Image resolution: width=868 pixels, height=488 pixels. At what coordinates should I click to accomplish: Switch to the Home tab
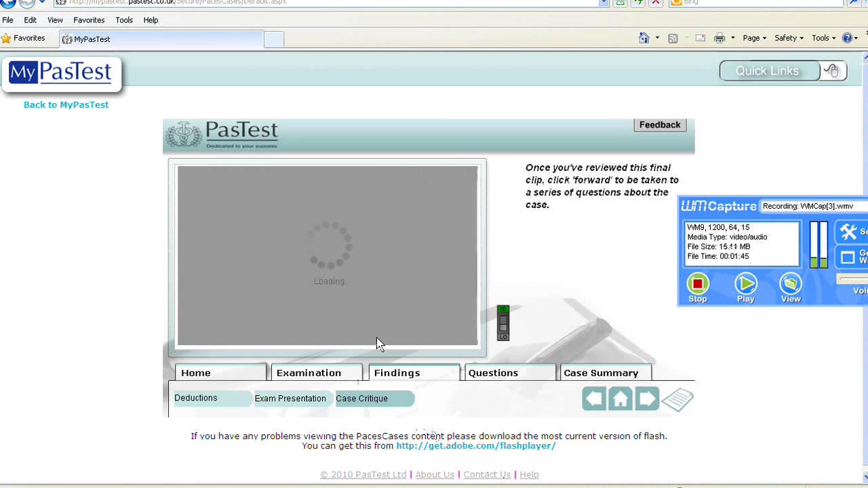coord(220,373)
